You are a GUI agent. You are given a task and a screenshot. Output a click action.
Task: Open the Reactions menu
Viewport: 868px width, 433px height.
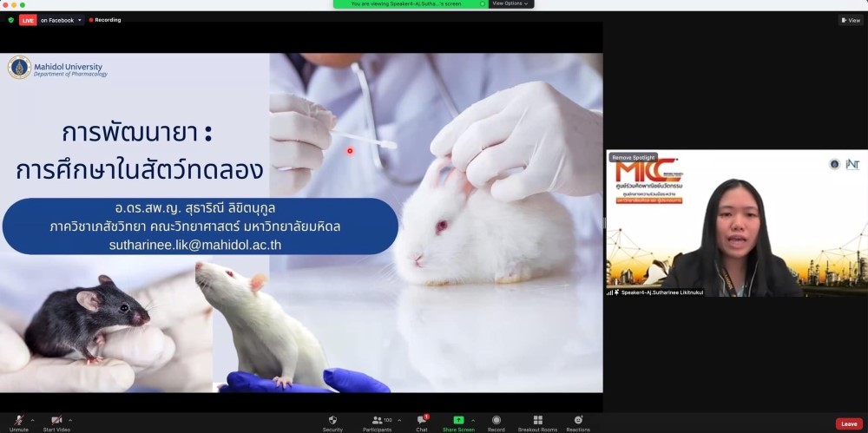click(x=578, y=421)
